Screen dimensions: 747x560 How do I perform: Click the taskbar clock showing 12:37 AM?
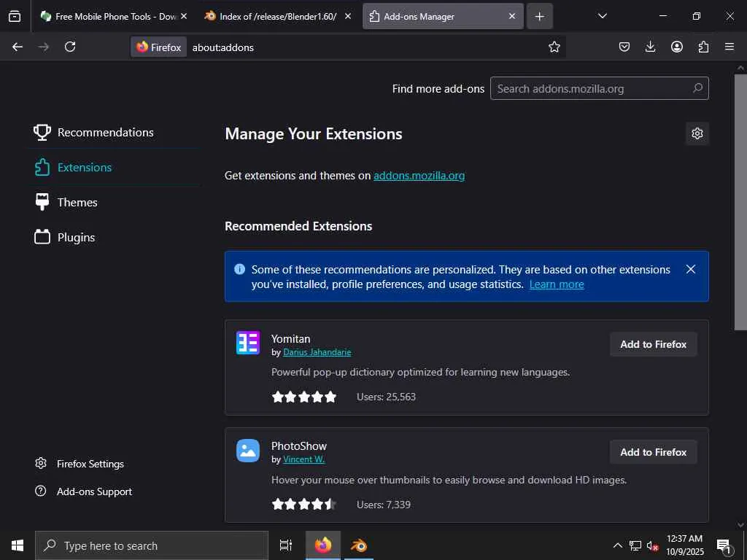click(684, 545)
